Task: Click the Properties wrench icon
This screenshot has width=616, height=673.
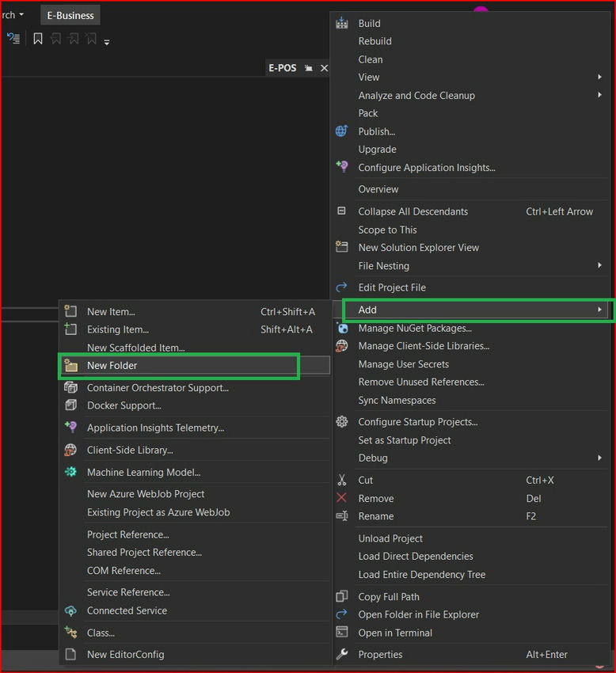Action: tap(342, 654)
